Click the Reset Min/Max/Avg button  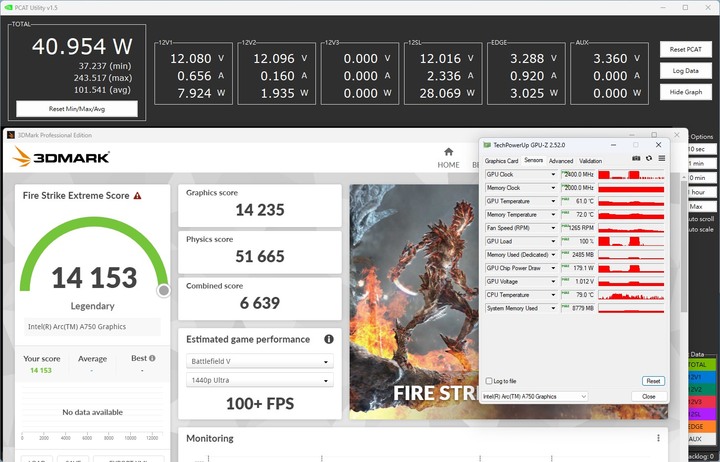(77, 109)
